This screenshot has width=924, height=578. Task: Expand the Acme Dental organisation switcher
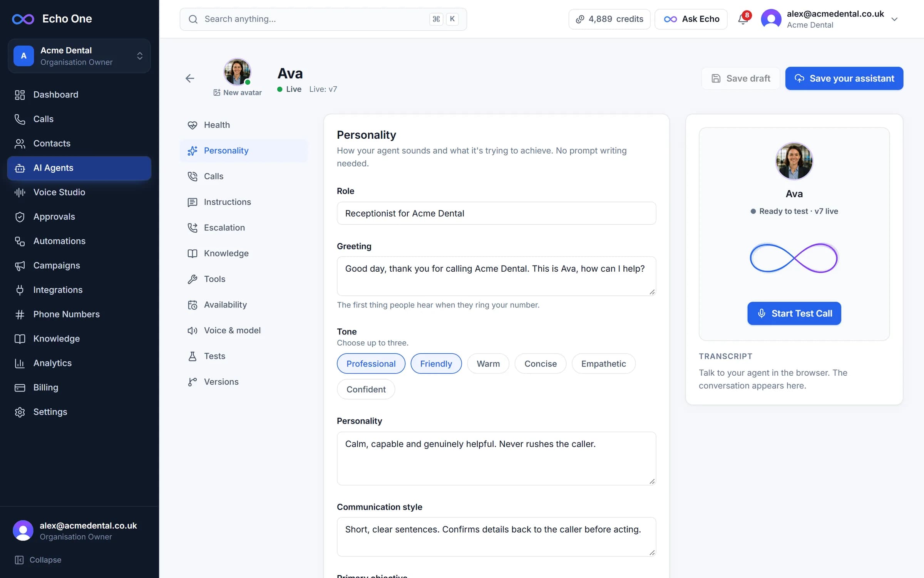(79, 56)
